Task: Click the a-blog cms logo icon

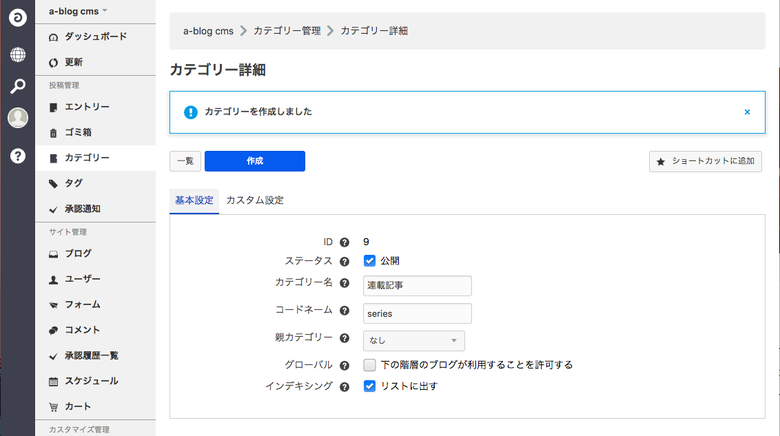Action: [x=18, y=18]
